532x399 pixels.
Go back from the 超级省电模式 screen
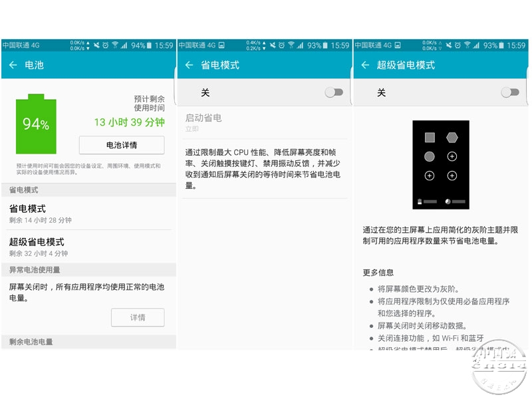coord(365,65)
